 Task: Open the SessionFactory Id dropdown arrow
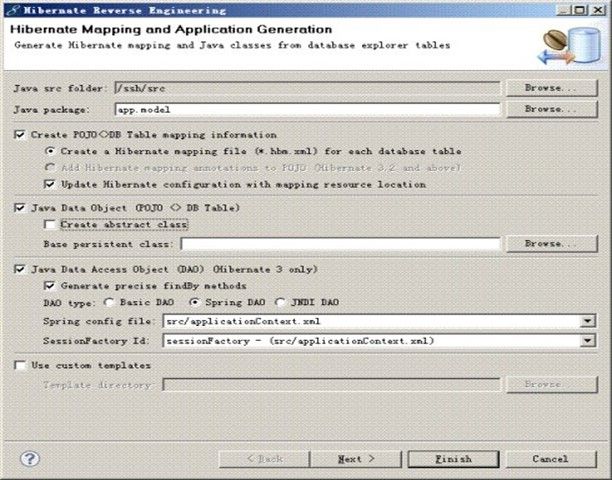pyautogui.click(x=587, y=341)
